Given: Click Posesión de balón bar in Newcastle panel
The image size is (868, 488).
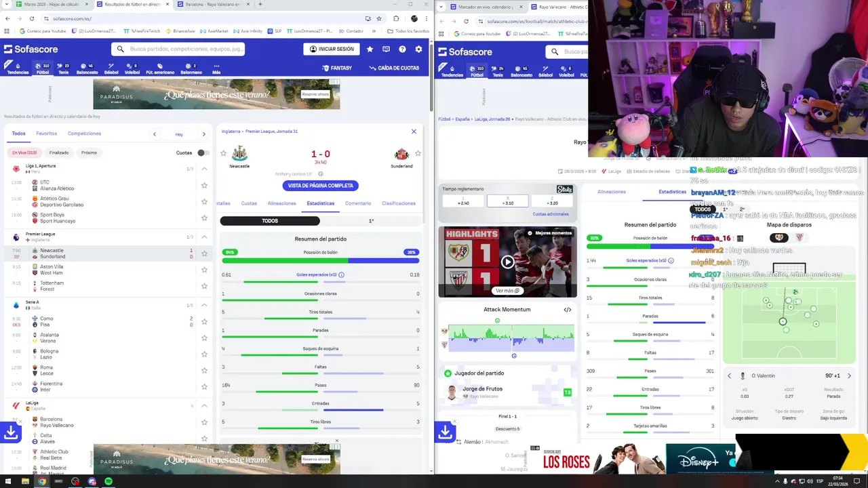Looking at the screenshot, I should (321, 260).
